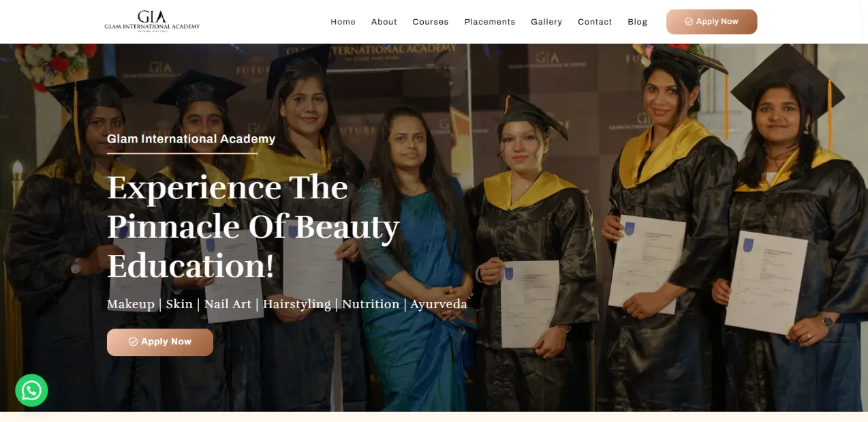Click the Hairstyling word in the tagline
This screenshot has width=868, height=422.
[297, 304]
